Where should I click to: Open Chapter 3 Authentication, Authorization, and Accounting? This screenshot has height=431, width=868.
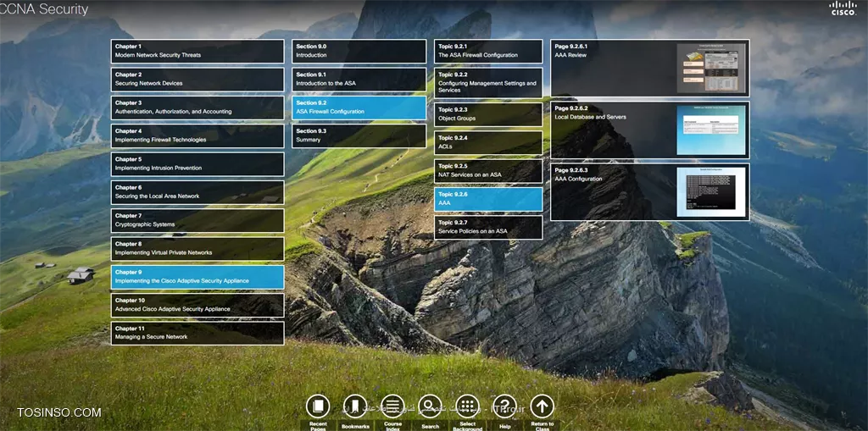tap(198, 108)
